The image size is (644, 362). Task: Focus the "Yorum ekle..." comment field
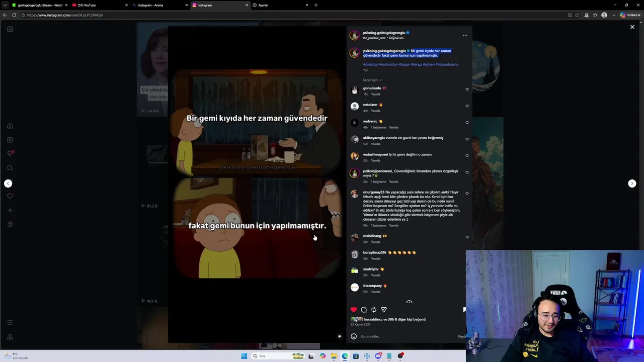[x=408, y=336]
